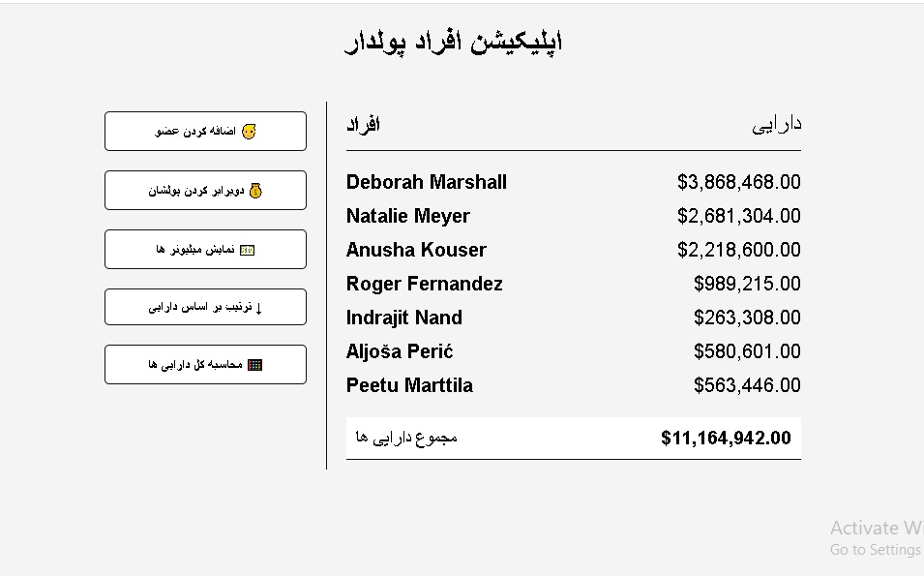The width and height of the screenshot is (924, 576).
Task: Click the "افراد" column header
Action: pos(363,125)
